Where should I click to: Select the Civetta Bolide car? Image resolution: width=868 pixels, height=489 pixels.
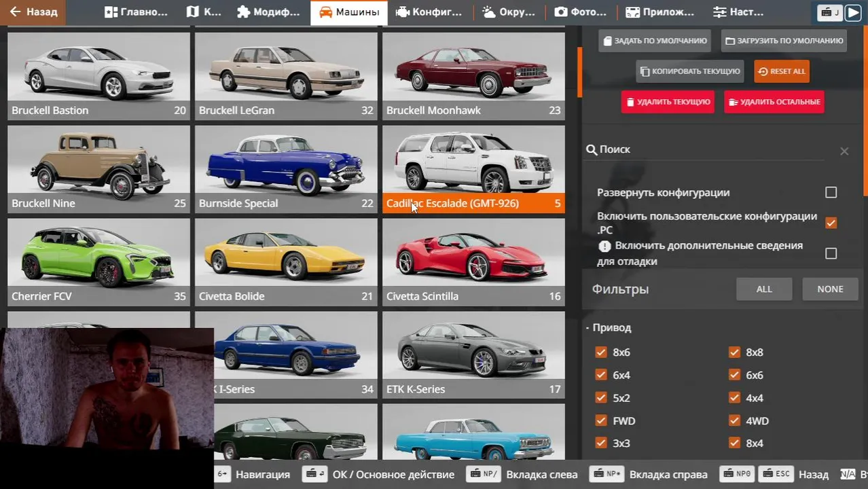tap(286, 262)
